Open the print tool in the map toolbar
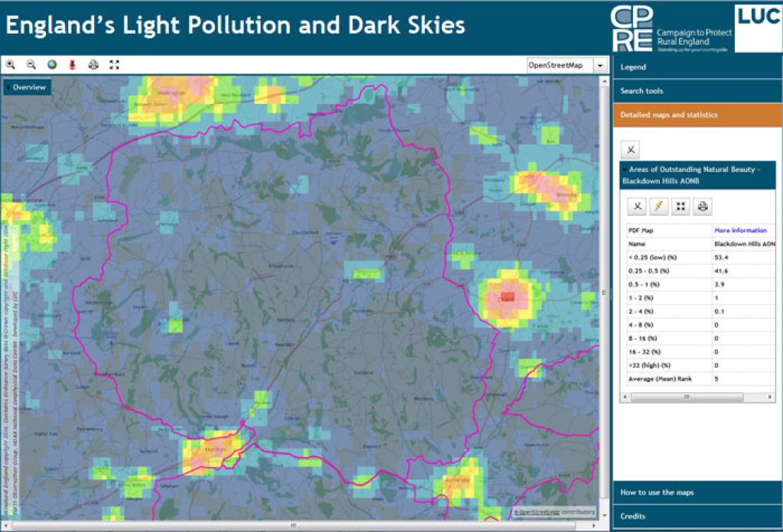Viewport: 783px width, 532px height. point(93,65)
